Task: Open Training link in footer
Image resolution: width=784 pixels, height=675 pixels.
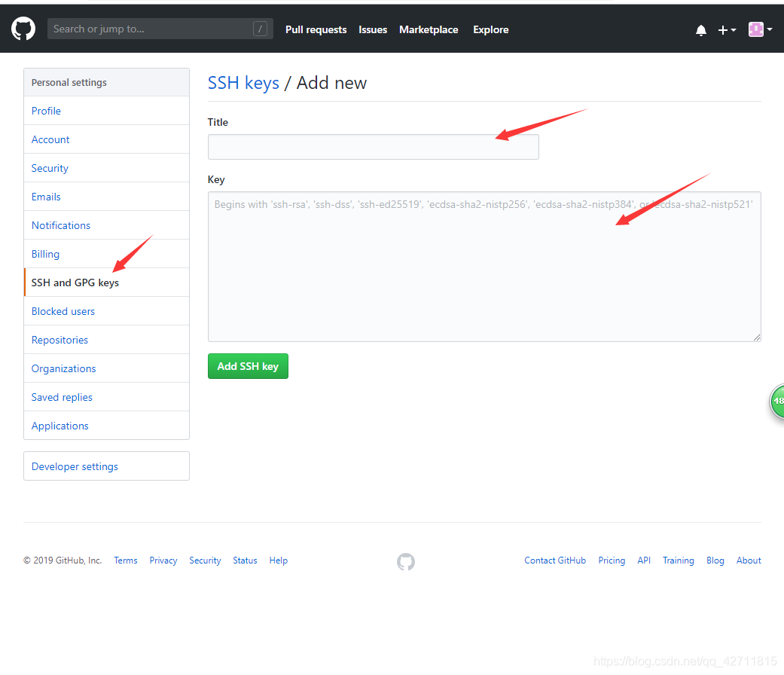Action: (x=678, y=560)
